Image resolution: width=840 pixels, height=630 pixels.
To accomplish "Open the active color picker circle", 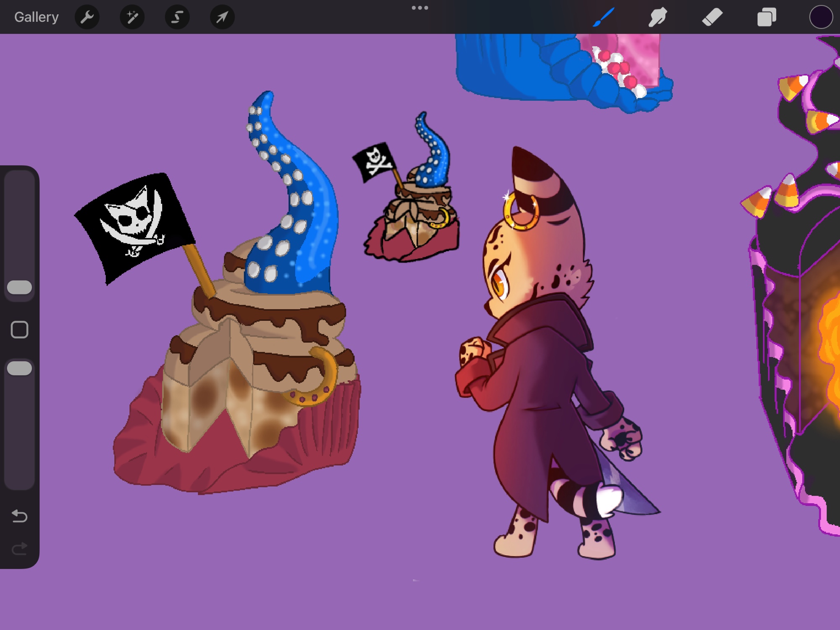I will point(821,17).
